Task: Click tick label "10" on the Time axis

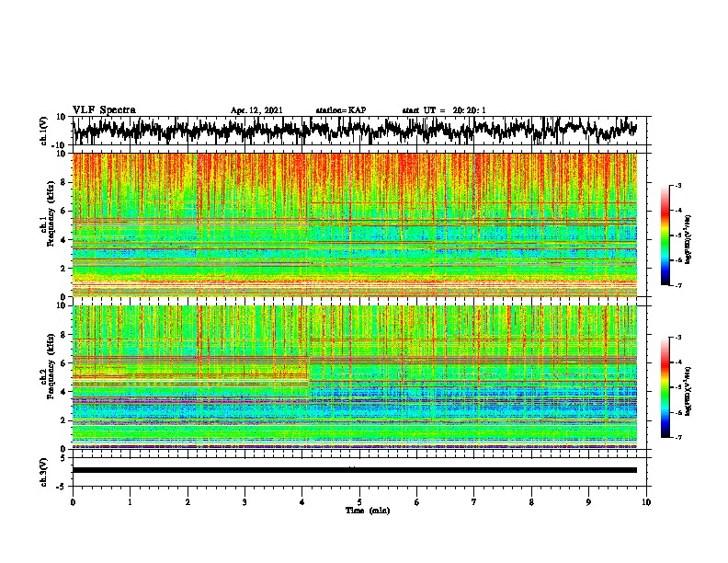Action: coord(646,502)
